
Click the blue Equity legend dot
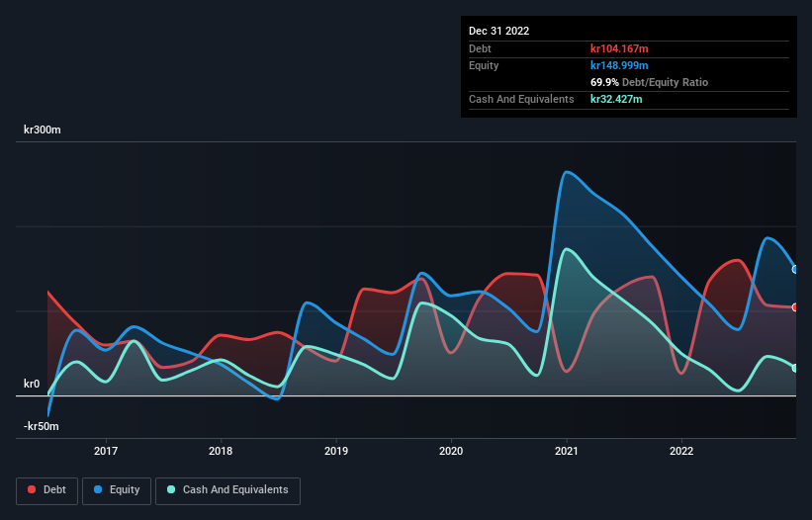98,489
